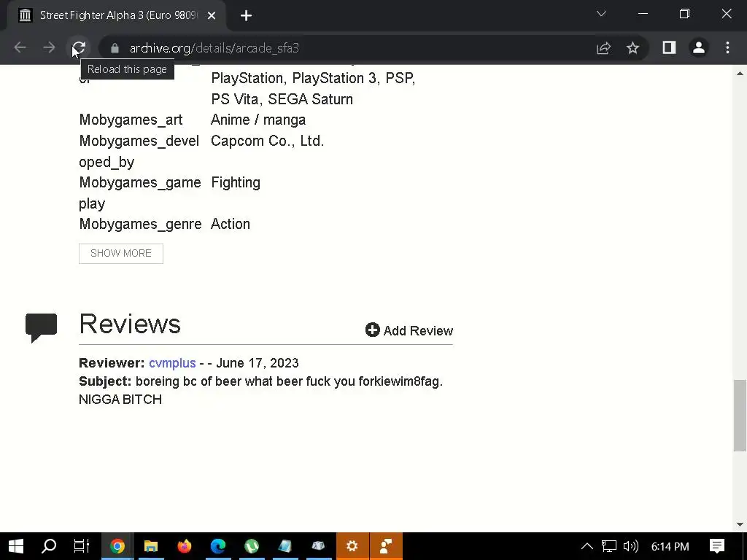Click the Action genre value

pos(230,225)
